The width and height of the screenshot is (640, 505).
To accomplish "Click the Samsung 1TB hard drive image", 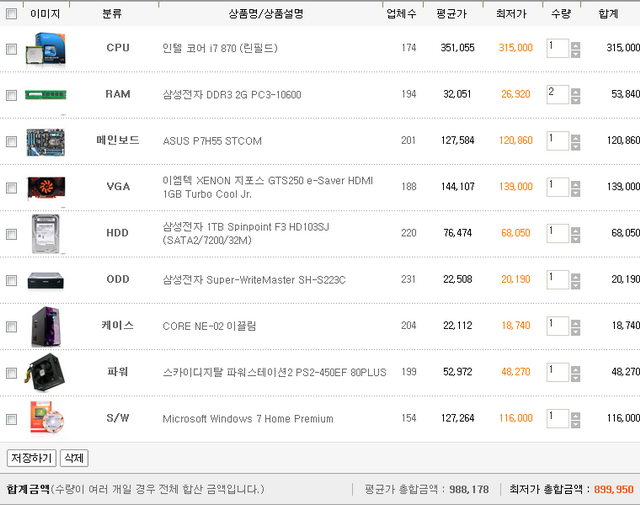I will pos(46,234).
